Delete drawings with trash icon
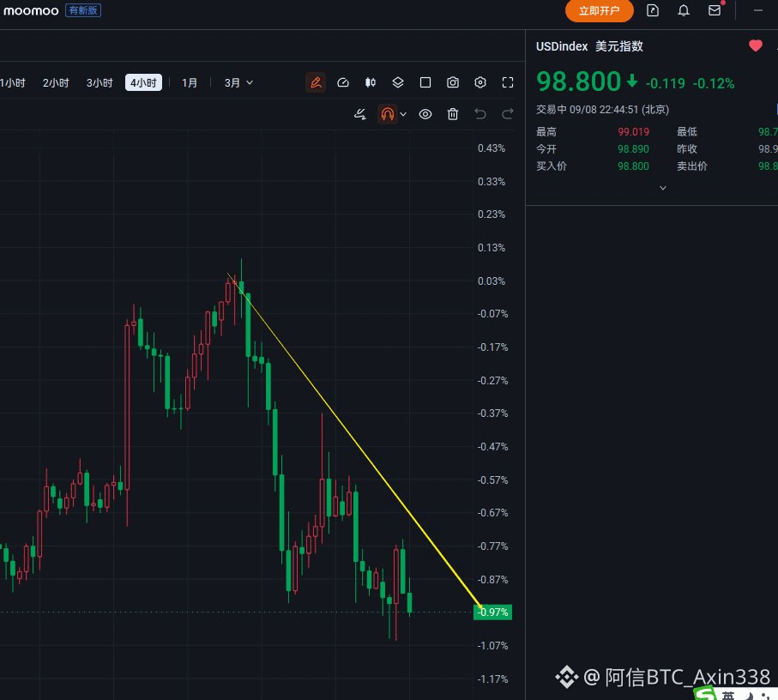 (x=453, y=114)
